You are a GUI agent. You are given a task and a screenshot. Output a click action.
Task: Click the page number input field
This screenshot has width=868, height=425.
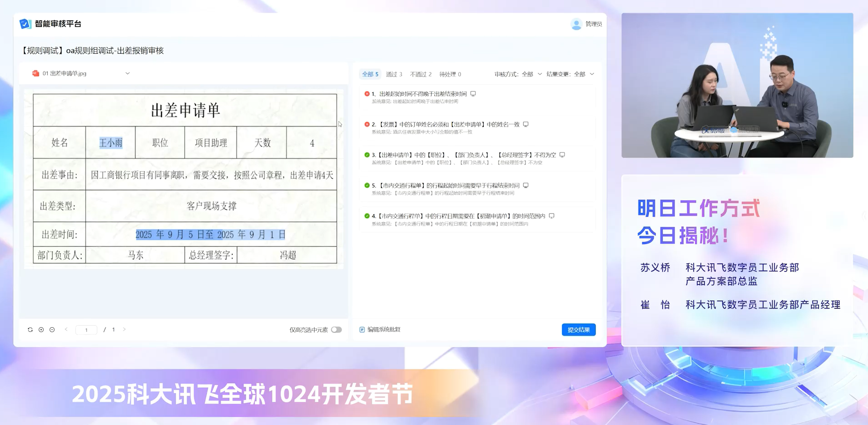86,330
